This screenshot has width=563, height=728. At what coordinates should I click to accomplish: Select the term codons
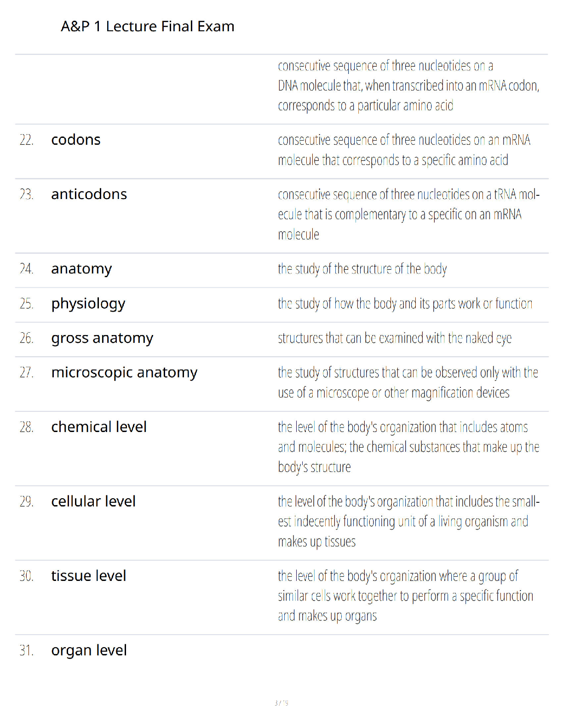(x=76, y=140)
